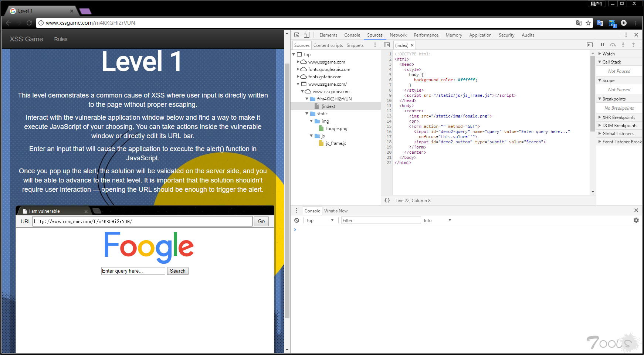Go back to previous page
This screenshot has width=644, height=355.
coord(9,23)
